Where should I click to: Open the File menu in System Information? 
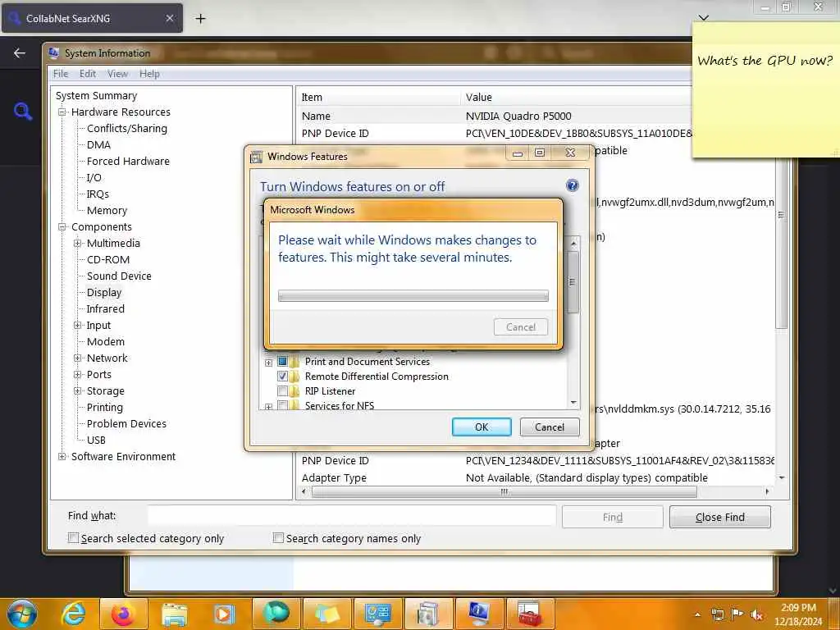[x=61, y=74]
